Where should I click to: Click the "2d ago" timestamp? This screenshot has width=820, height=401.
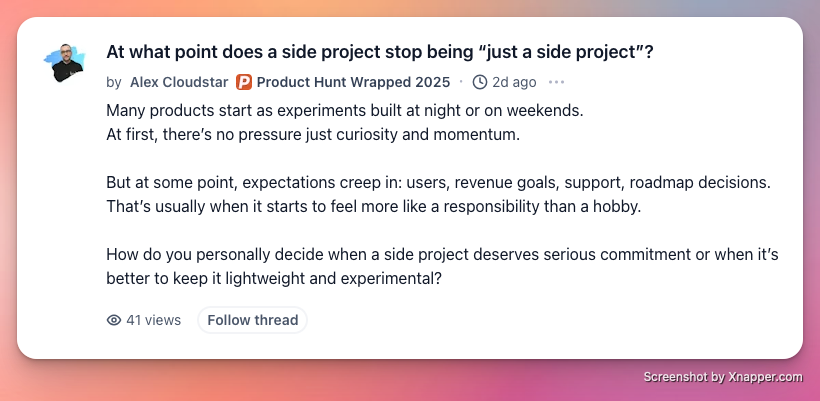point(513,82)
